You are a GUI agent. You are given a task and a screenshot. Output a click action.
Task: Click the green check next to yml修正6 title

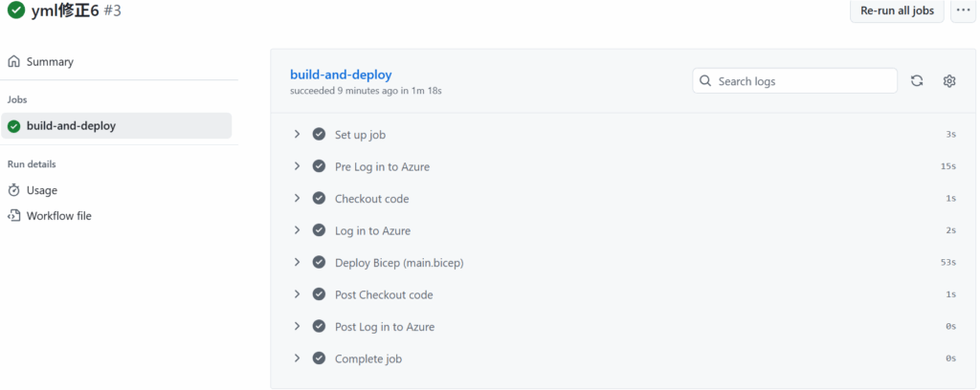coord(15,11)
